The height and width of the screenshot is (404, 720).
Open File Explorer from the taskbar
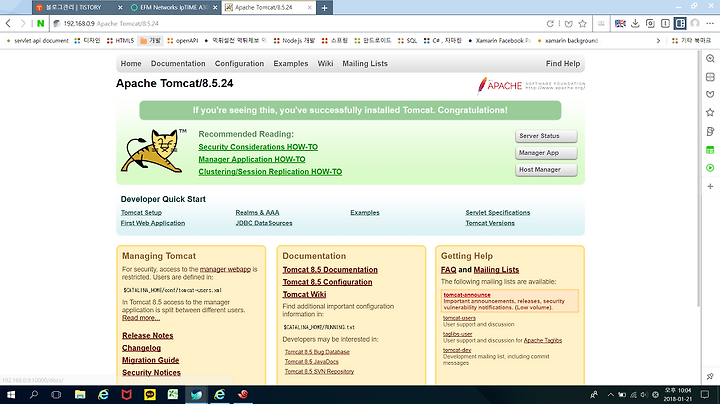[80, 395]
